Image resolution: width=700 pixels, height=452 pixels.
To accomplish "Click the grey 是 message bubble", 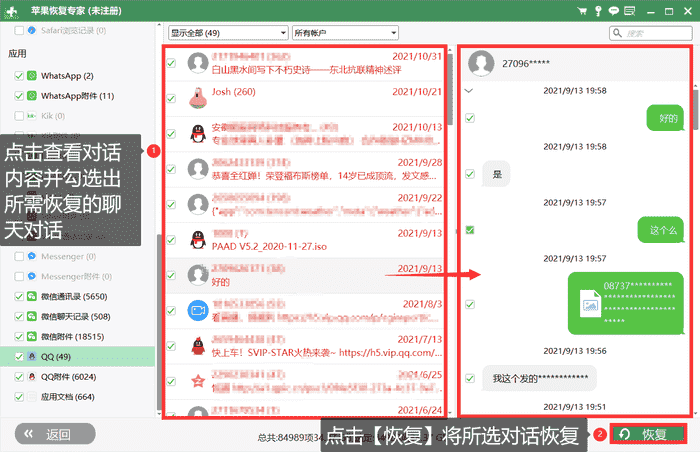I will [x=496, y=174].
